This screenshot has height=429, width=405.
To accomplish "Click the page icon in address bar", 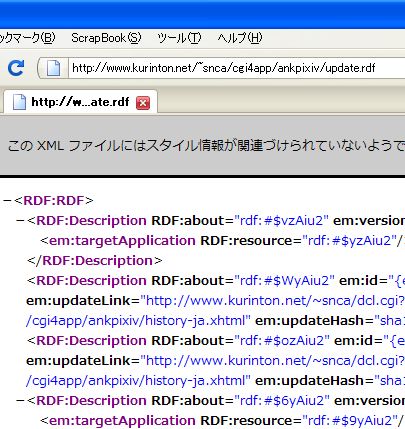I will pos(53,68).
